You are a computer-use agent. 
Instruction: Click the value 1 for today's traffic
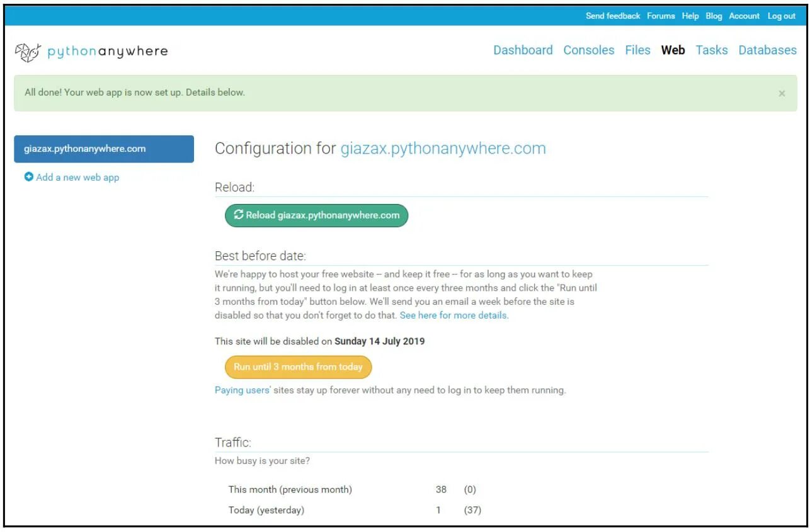click(438, 510)
